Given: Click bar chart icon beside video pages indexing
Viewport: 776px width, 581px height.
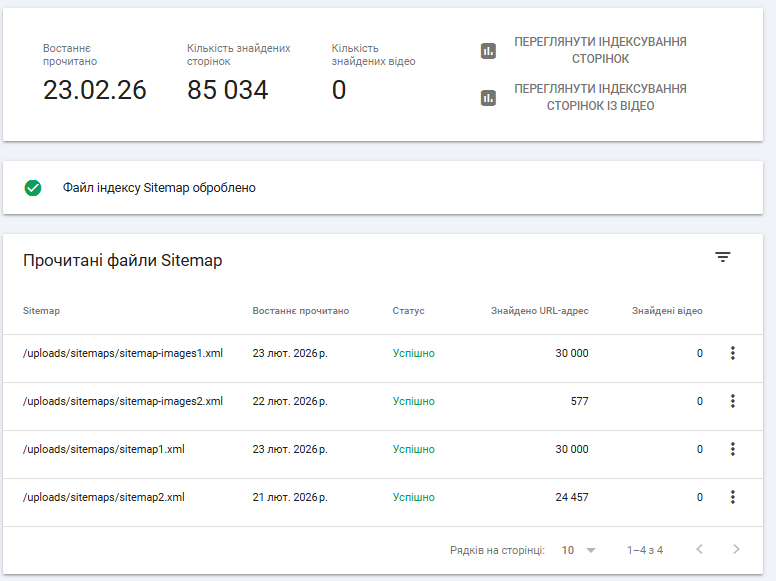Looking at the screenshot, I should tap(488, 98).
